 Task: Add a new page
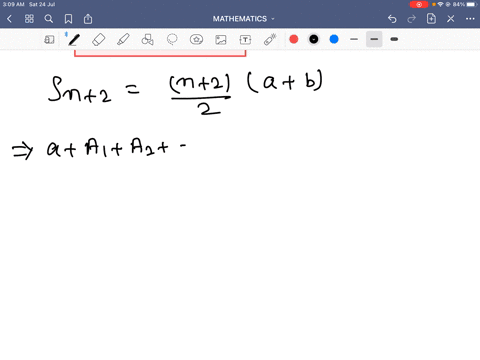[431, 19]
